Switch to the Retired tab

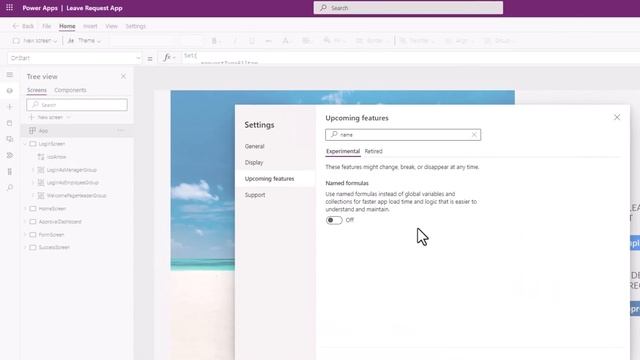(x=373, y=151)
